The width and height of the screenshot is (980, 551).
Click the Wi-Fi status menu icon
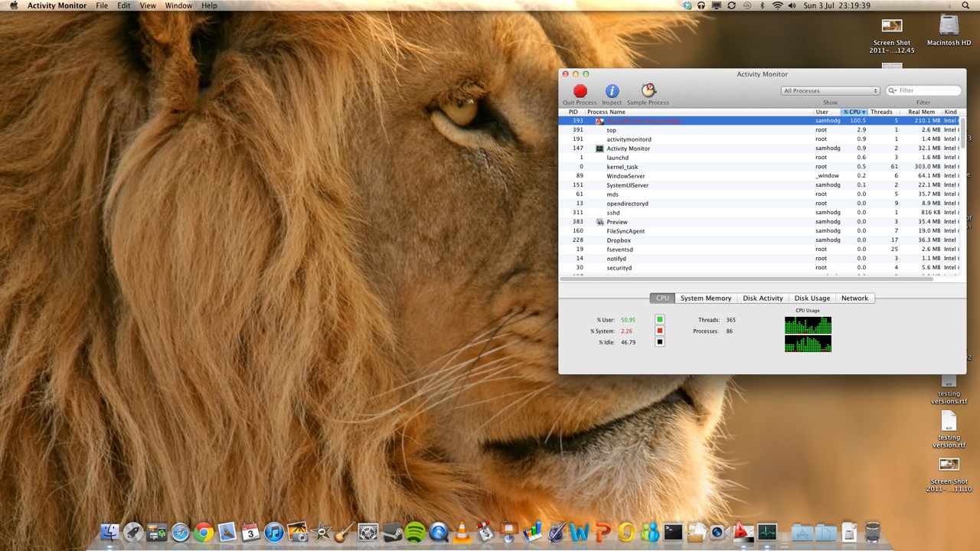(778, 5)
